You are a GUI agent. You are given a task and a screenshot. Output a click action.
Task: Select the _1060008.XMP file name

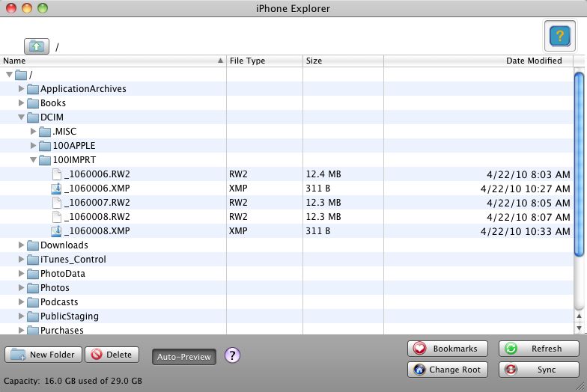tap(97, 231)
